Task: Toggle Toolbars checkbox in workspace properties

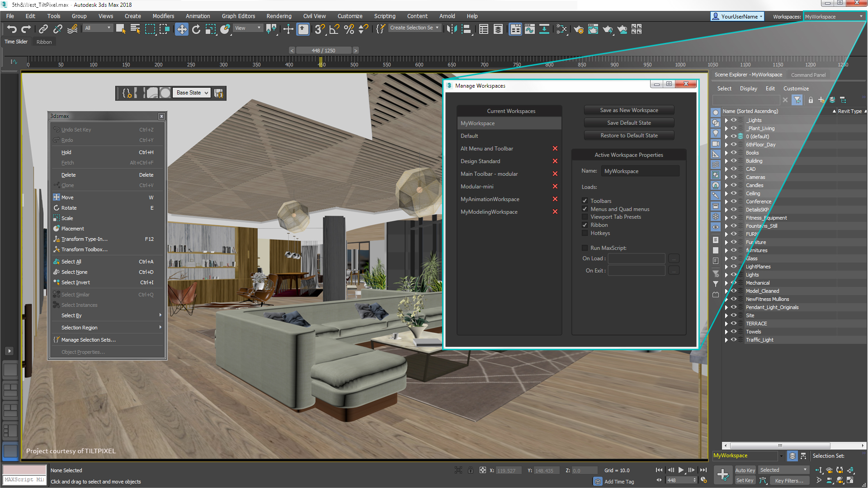Action: click(585, 200)
